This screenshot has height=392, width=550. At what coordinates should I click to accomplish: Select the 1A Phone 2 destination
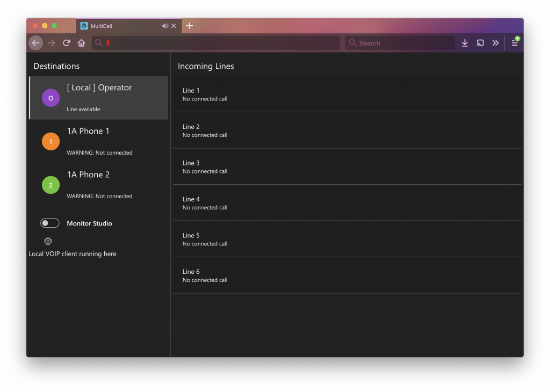click(99, 185)
